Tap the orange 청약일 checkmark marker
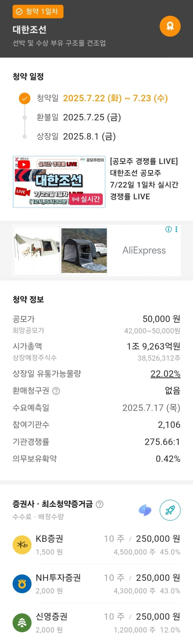The image size is (193, 644). tap(25, 98)
